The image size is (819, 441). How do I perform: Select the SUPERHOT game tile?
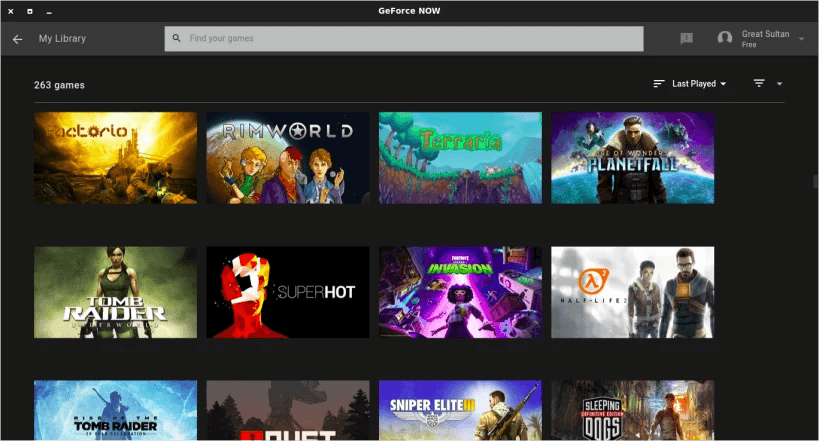tap(288, 292)
